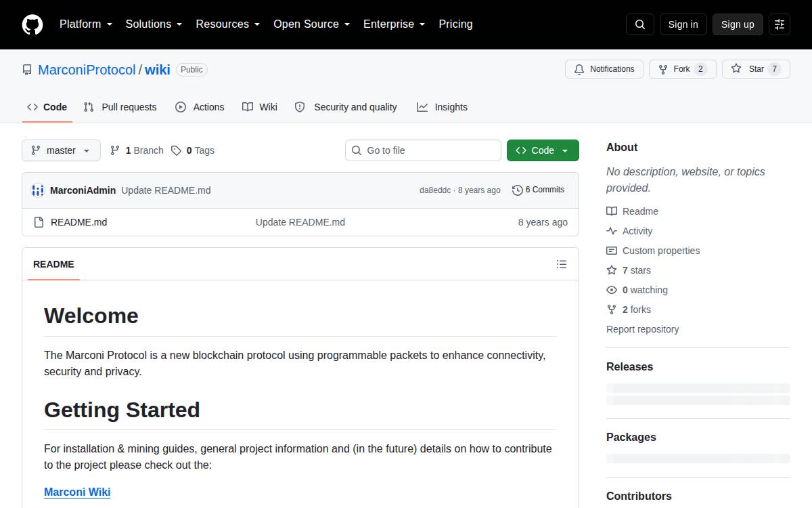Image resolution: width=812 pixels, height=508 pixels.
Task: Open commit hash da8eddc
Action: (435, 190)
